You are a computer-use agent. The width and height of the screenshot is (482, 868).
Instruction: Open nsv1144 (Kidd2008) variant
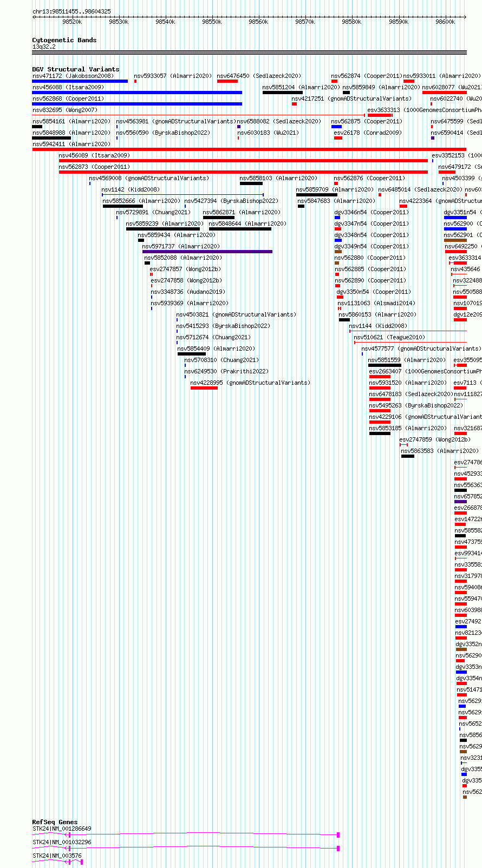(378, 326)
